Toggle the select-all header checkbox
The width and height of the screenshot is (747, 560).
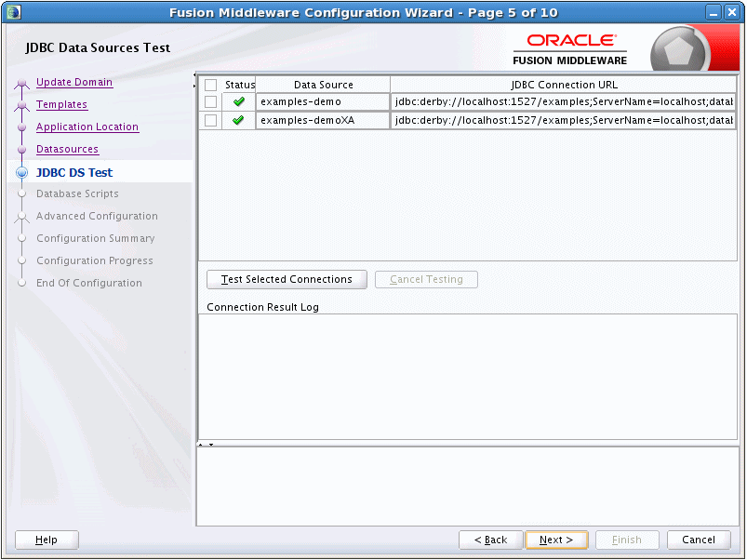coord(210,86)
